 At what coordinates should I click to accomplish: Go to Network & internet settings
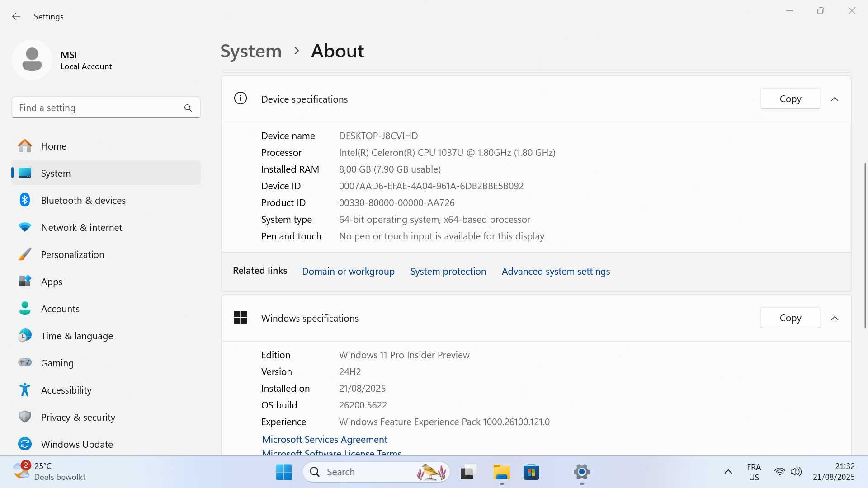tap(106, 227)
